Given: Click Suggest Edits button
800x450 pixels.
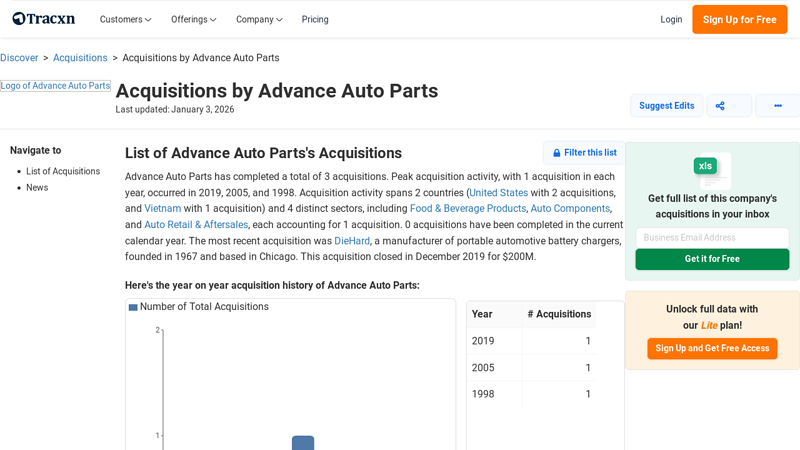Looking at the screenshot, I should click(x=666, y=106).
